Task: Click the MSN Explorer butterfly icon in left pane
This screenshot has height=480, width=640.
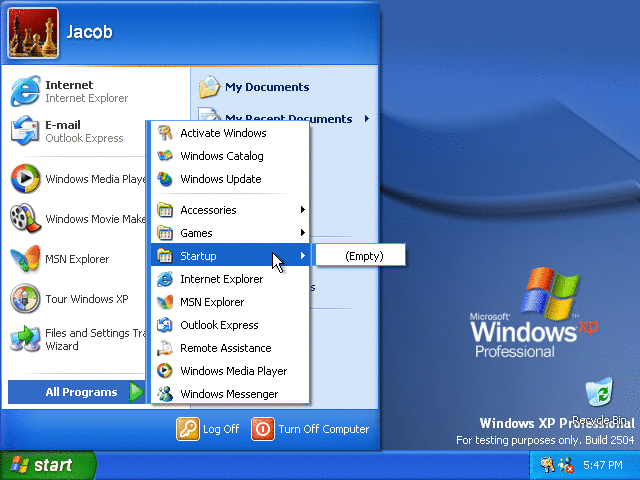Action: (25, 258)
